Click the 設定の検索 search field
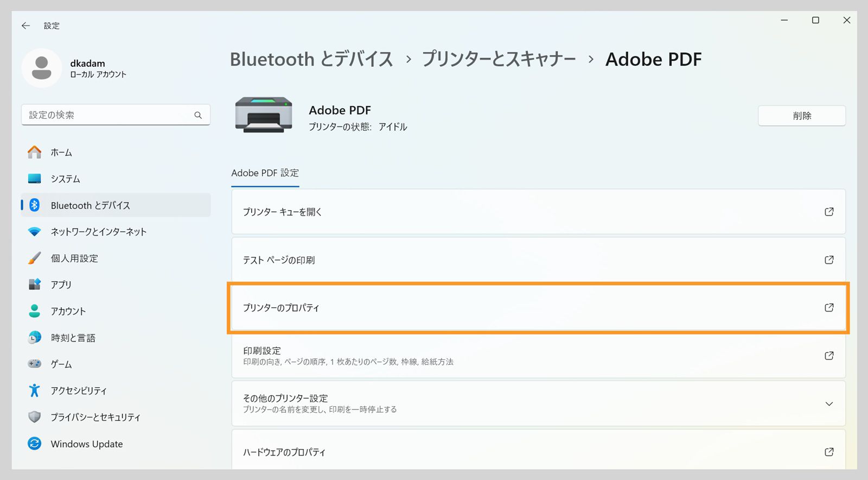Viewport: 868px width, 480px height. point(116,115)
